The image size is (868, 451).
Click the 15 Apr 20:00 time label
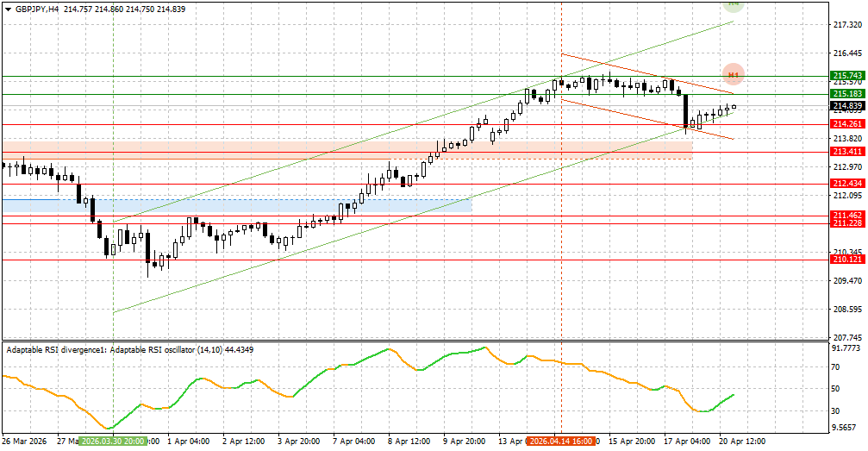click(x=632, y=442)
